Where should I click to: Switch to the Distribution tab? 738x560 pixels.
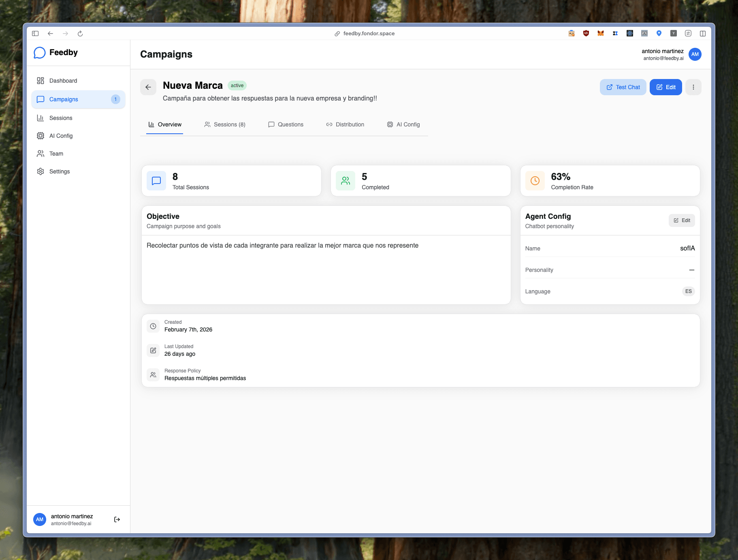[349, 124]
